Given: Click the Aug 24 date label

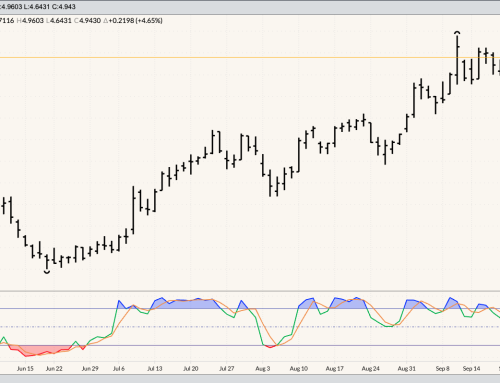Looking at the screenshot, I should pyautogui.click(x=371, y=368).
